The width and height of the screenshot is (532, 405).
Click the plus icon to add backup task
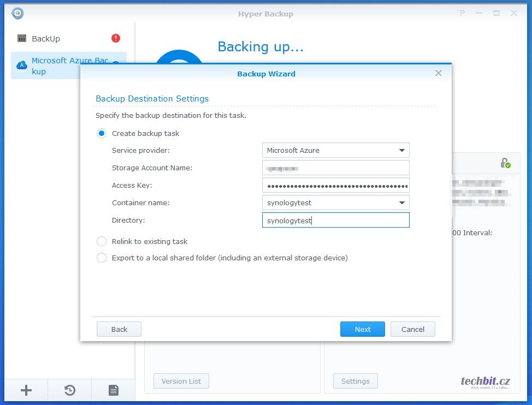tap(26, 390)
